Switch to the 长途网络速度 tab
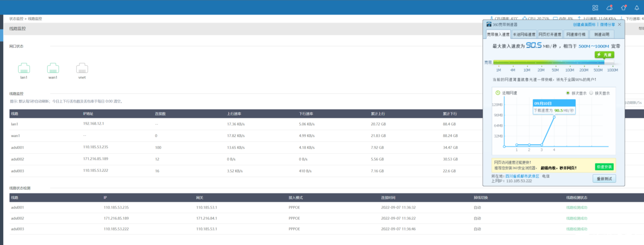 pos(524,34)
